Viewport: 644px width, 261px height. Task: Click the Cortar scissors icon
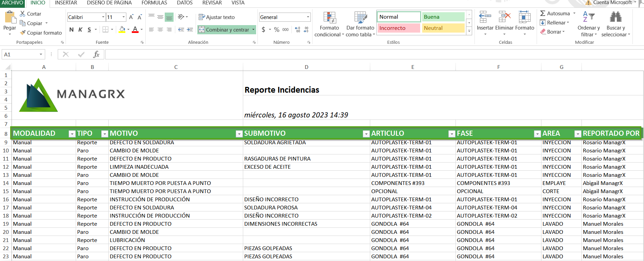(22, 14)
